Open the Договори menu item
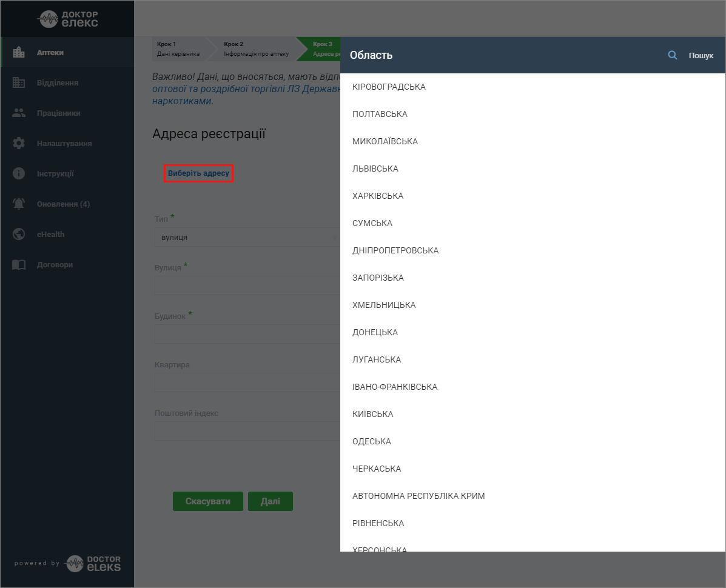 click(67, 265)
